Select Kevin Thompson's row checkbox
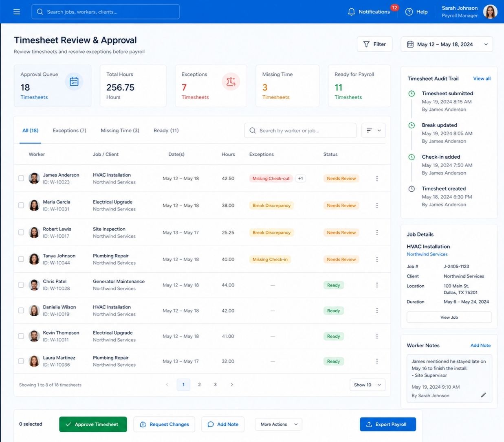Screen dimensions: 504x442 [x=21, y=336]
